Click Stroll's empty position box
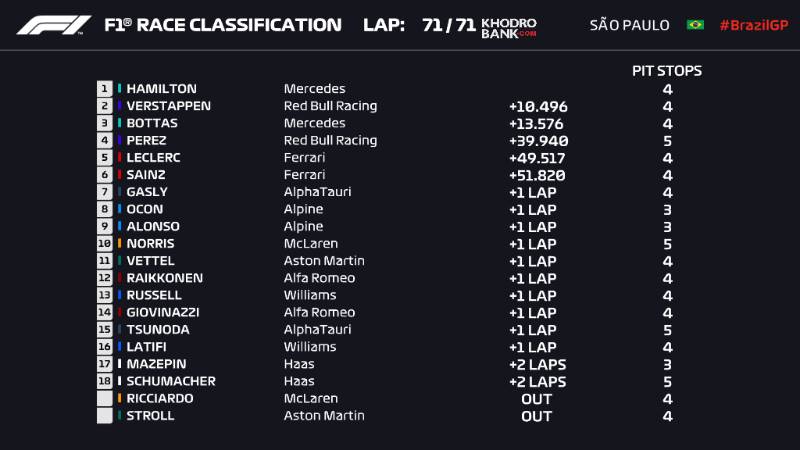The height and width of the screenshot is (450, 800). pos(104,416)
